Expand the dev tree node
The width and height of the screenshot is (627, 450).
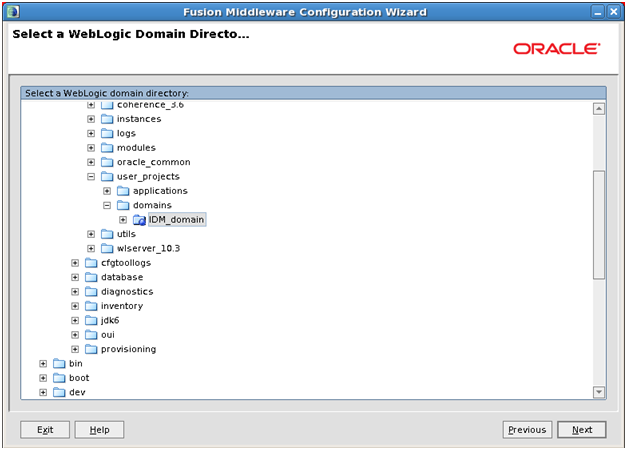43,393
